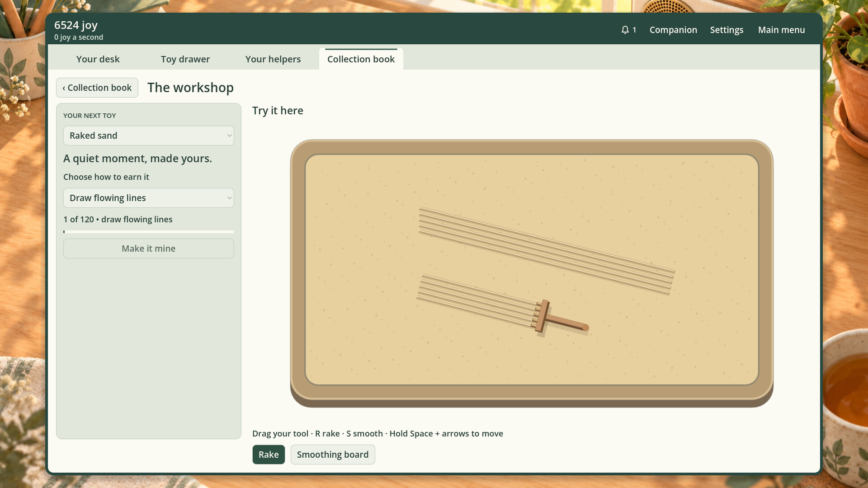
Task: Click the lower raked lines in the sand
Action: [x=477, y=300]
